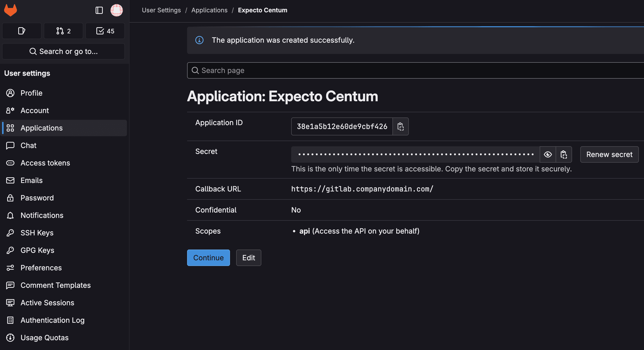
Task: Click the masked Secret field
Action: [416, 154]
